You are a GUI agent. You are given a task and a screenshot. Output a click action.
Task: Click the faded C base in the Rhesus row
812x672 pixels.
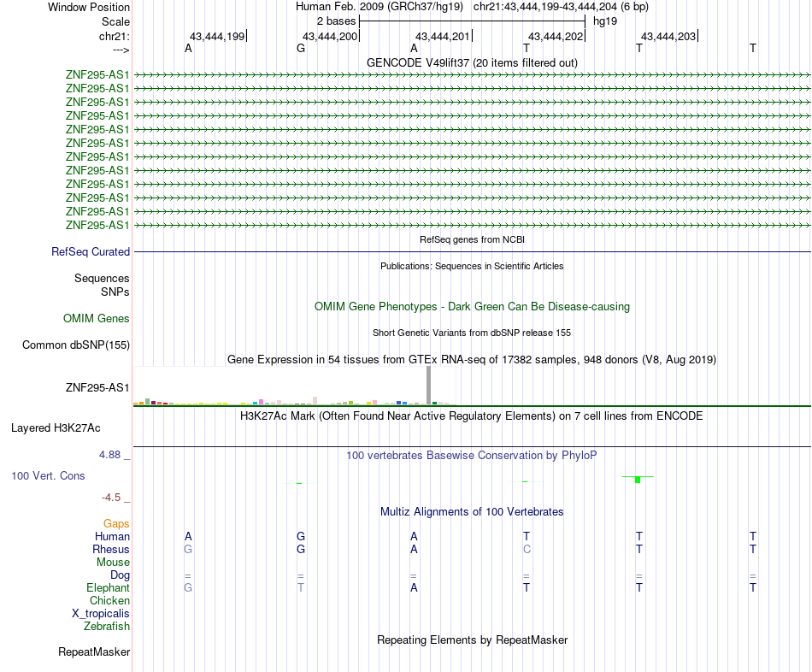[527, 549]
